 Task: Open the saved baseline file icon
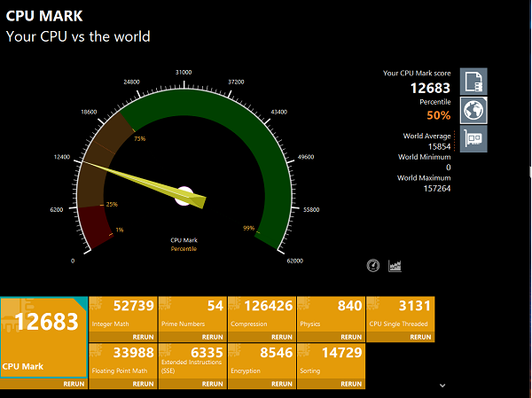pyautogui.click(x=473, y=82)
